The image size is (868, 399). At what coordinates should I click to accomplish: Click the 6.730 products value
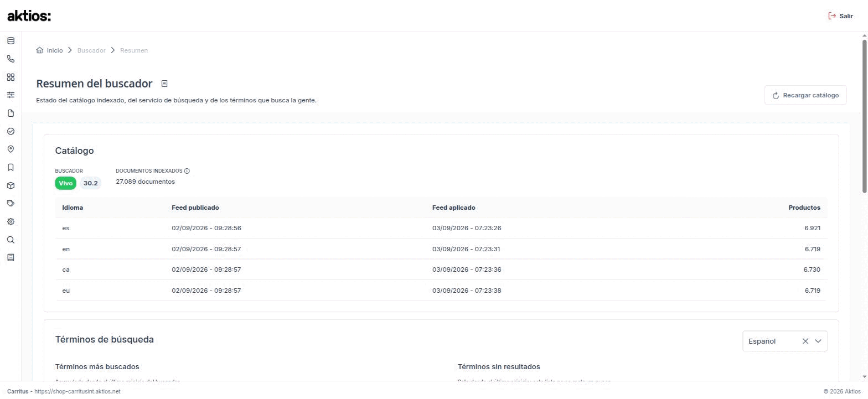coord(812,270)
